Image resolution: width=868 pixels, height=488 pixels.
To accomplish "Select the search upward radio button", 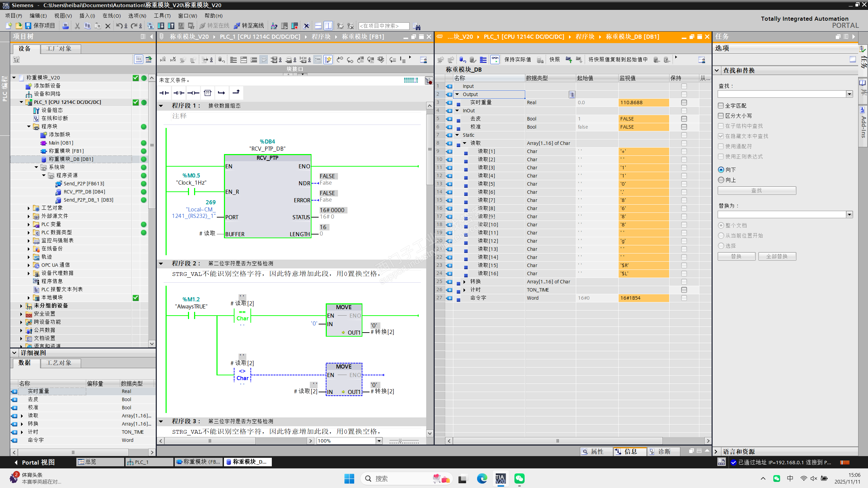I will tap(721, 180).
